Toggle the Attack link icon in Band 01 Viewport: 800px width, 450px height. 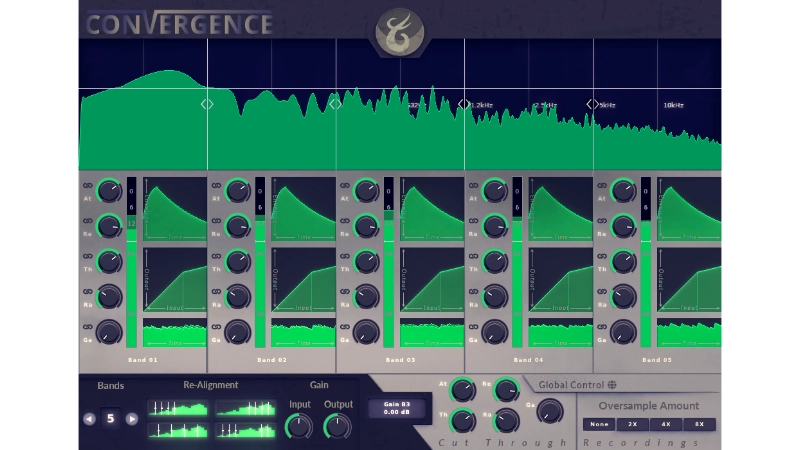(88, 186)
